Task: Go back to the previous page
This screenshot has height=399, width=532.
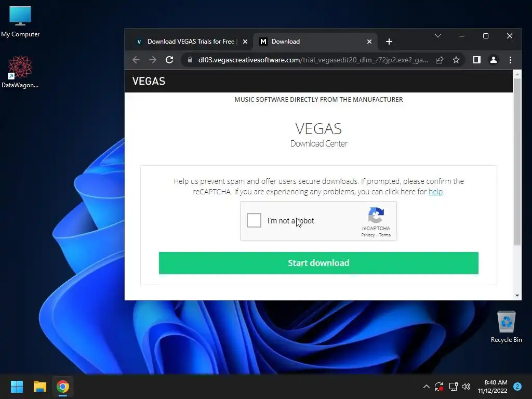Action: coord(136,60)
